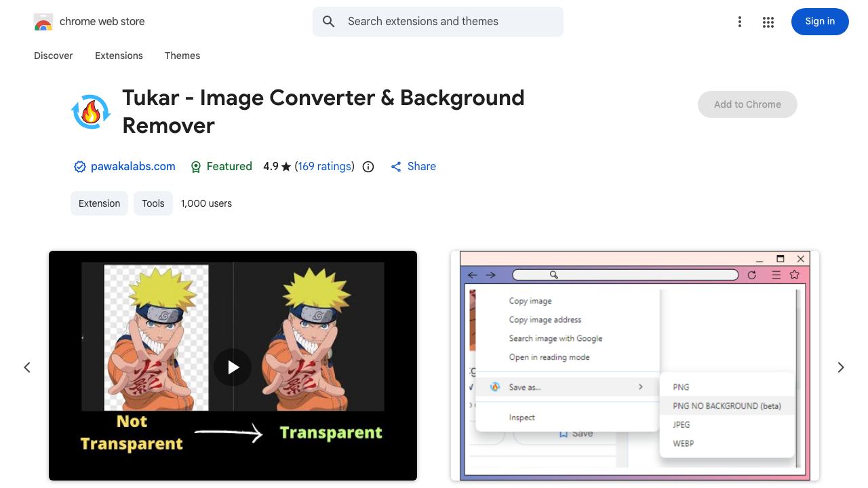This screenshot has height=488, width=868.
Task: Go to the next screenshot with right arrow
Action: [841, 367]
